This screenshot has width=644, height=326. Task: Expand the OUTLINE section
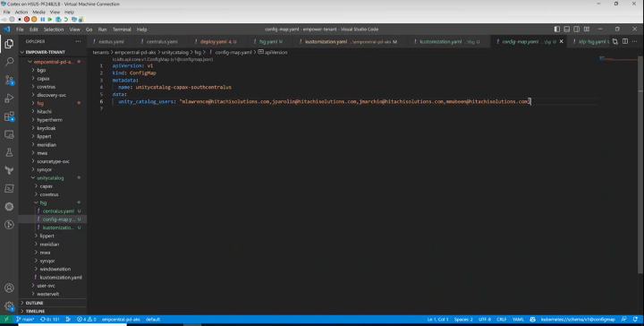(53, 303)
